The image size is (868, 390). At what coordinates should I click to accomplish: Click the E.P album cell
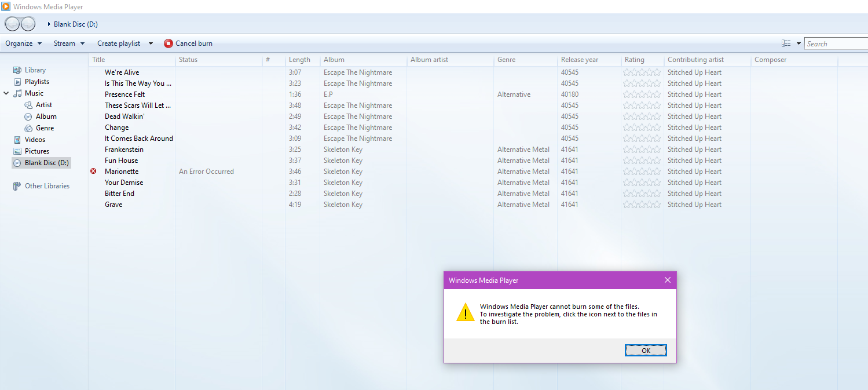coord(328,94)
